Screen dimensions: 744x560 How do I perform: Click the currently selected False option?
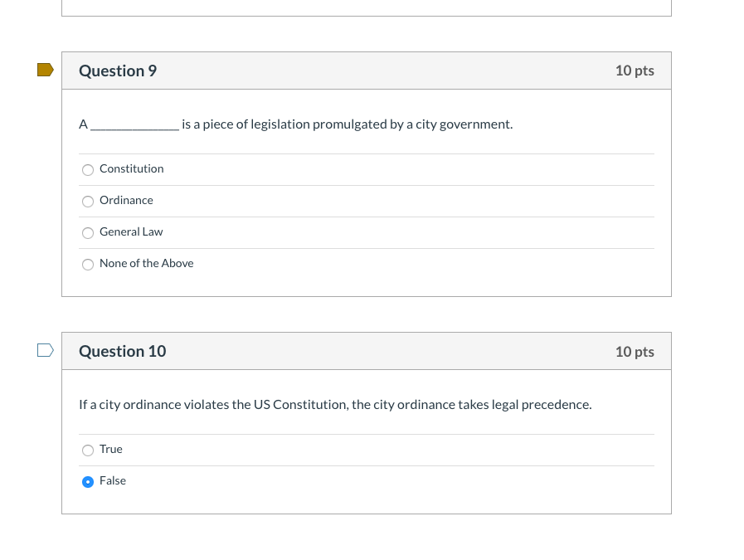pos(88,482)
